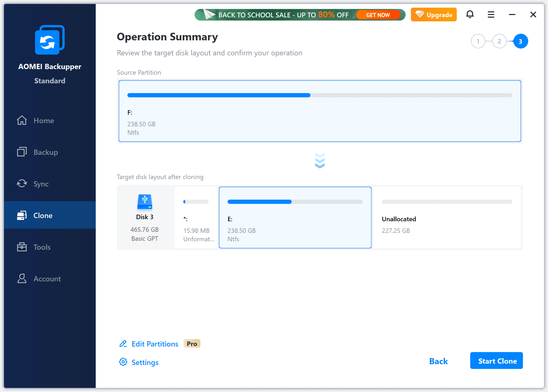Click the Basic GPT disk type
Image resolution: width=548 pixels, height=392 pixels.
tap(145, 239)
